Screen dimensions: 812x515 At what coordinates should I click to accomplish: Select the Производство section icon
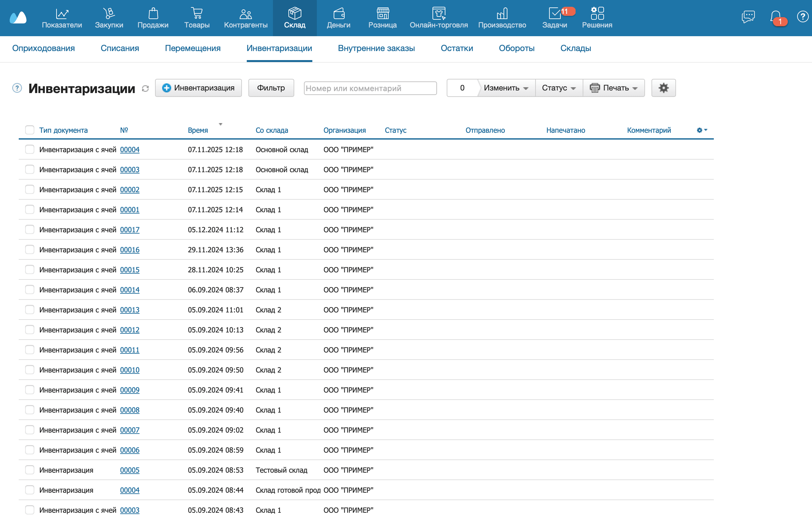pyautogui.click(x=502, y=14)
